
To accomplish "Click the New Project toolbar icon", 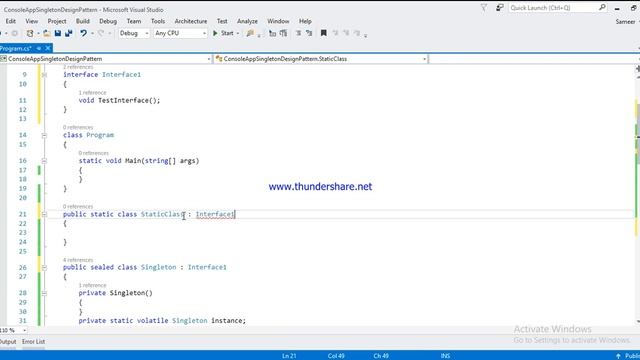I will pos(30,33).
